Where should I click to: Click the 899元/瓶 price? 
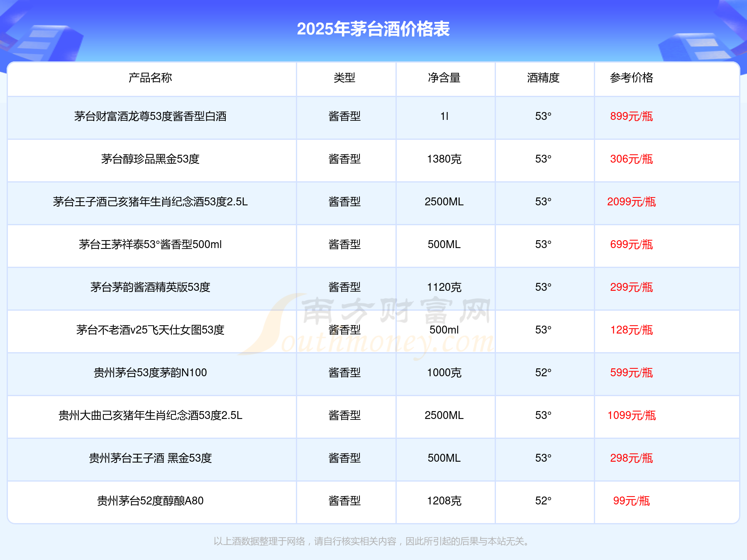(631, 116)
